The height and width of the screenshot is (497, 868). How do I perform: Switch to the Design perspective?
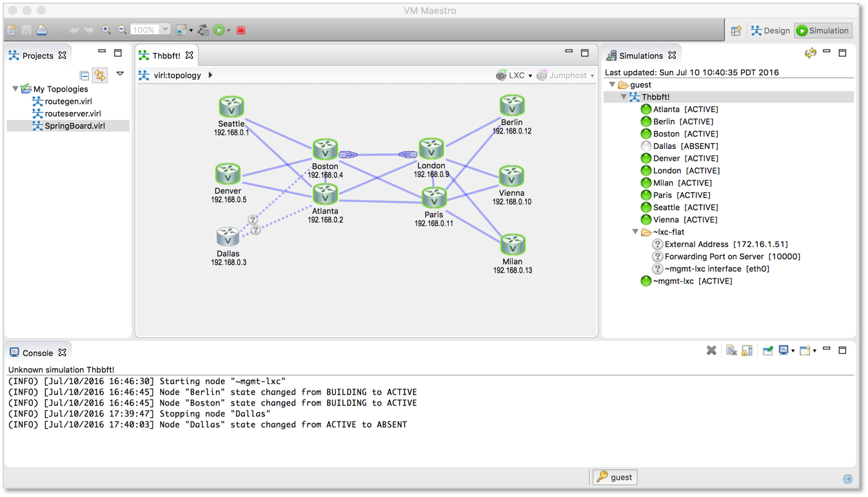(x=770, y=30)
